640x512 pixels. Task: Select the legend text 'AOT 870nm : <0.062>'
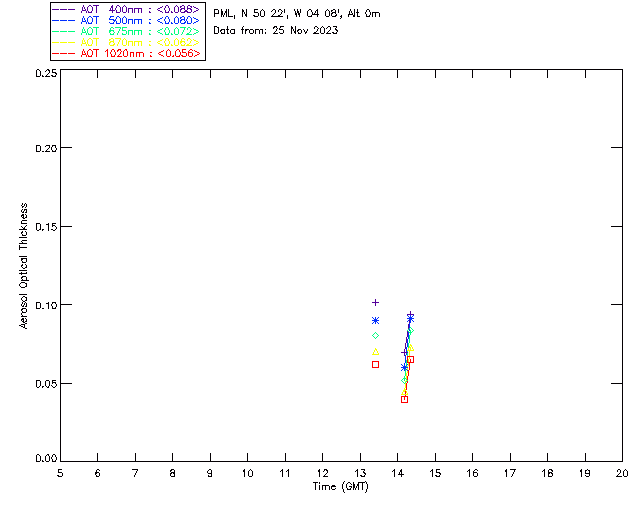tap(140, 42)
